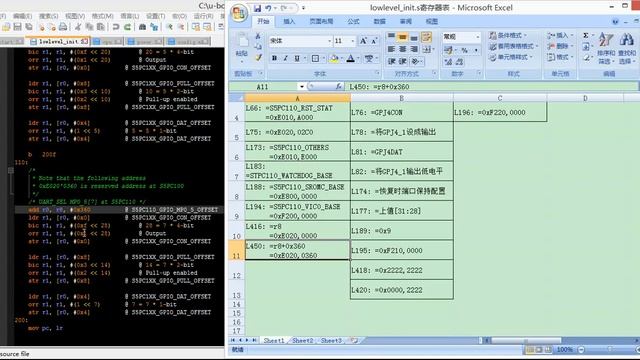Apply percent style in Excel
The height and width of the screenshot is (360, 640).
coord(464,50)
